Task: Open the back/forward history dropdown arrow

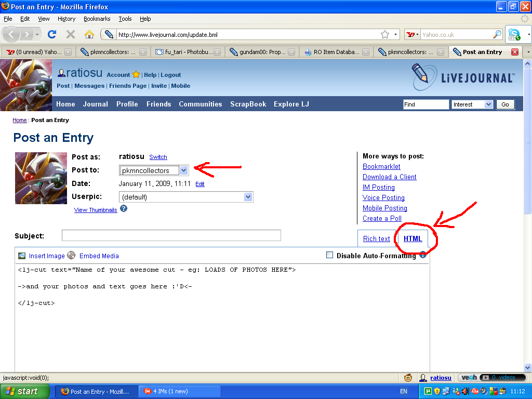Action: [x=37, y=34]
